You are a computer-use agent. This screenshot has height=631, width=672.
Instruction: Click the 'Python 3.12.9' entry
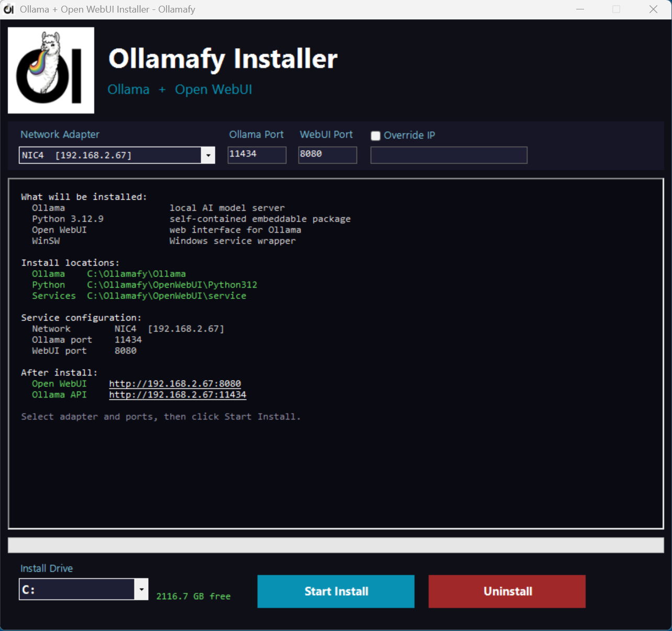[68, 219]
